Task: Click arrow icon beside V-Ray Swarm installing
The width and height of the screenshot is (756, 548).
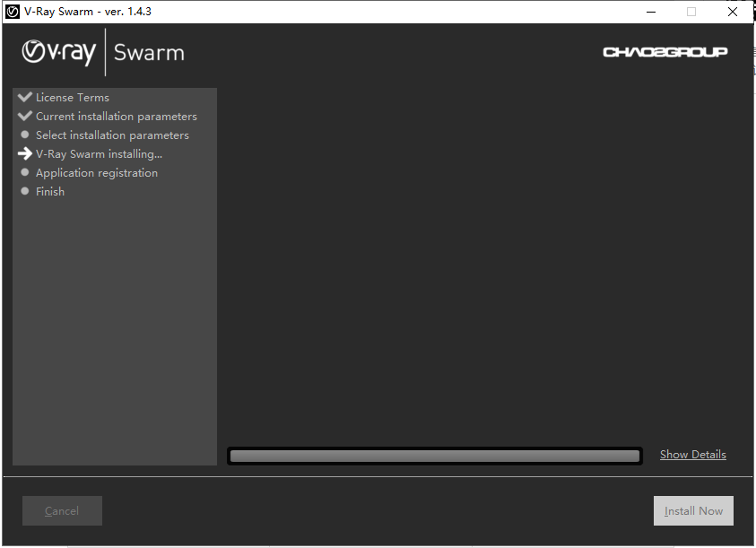Action: click(24, 154)
